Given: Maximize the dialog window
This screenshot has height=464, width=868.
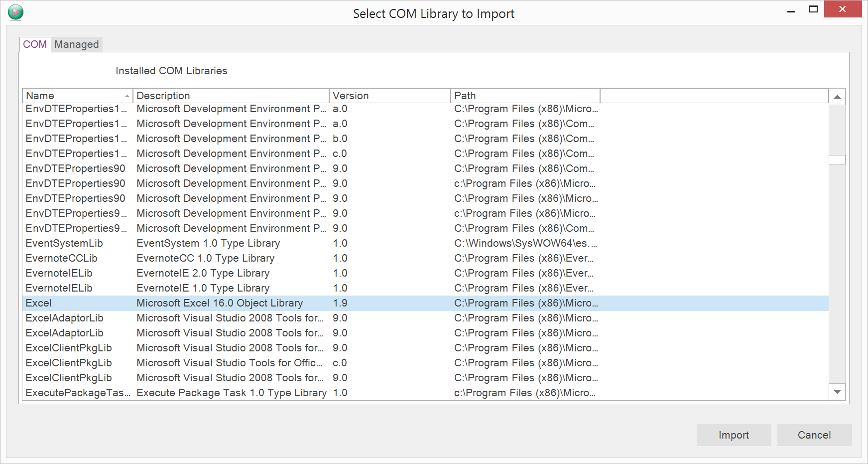Looking at the screenshot, I should tap(813, 9).
